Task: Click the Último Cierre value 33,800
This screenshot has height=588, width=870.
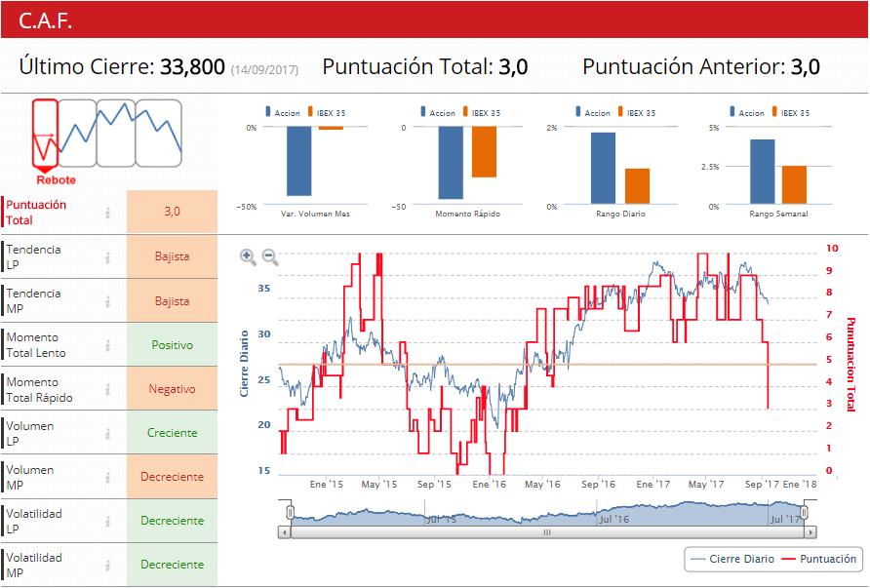Action: 192,67
